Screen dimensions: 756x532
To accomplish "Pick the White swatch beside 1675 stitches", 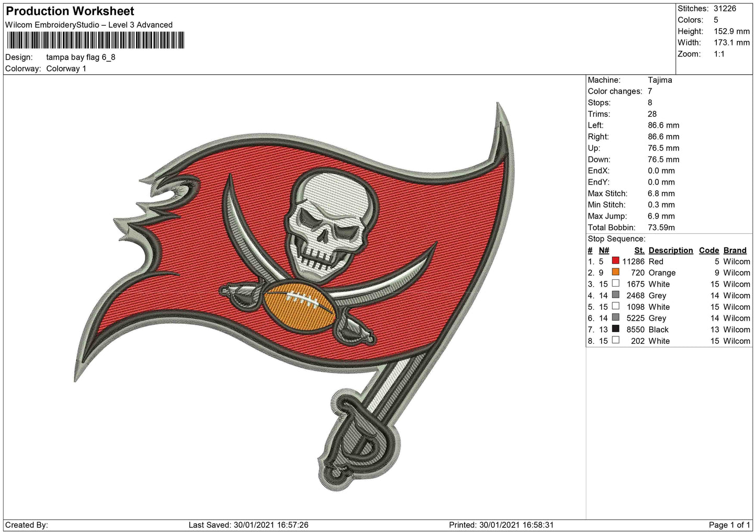I will pyautogui.click(x=616, y=284).
